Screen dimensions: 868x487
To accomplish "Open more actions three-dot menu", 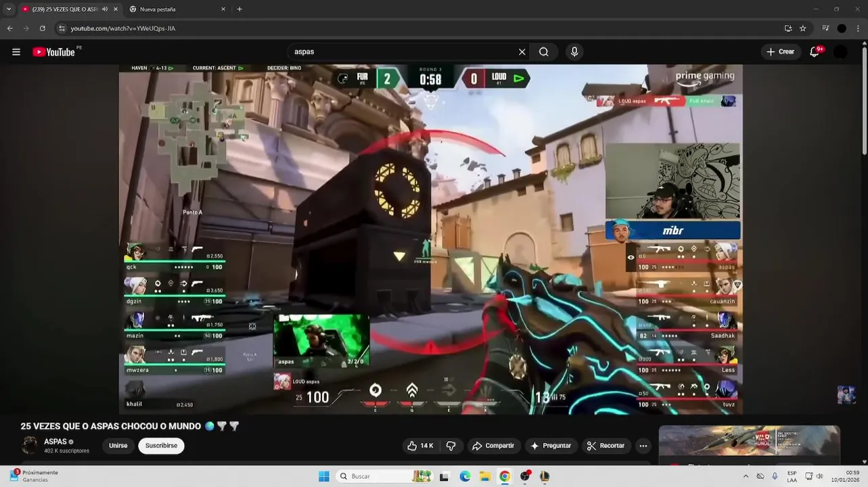I will click(x=643, y=446).
